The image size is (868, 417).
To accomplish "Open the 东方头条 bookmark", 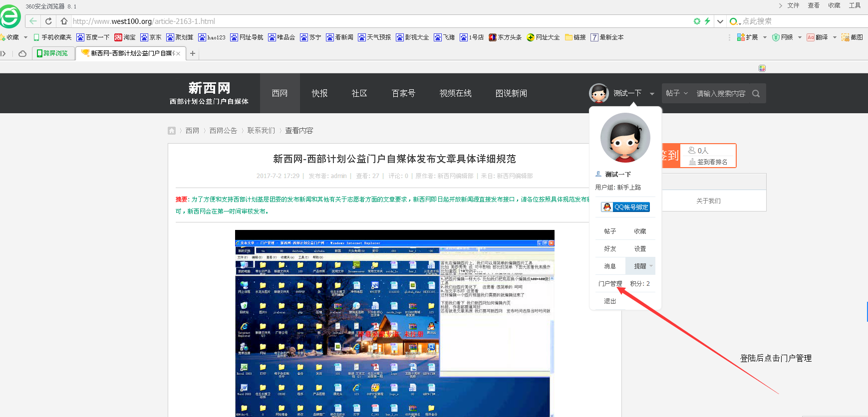I will (505, 37).
